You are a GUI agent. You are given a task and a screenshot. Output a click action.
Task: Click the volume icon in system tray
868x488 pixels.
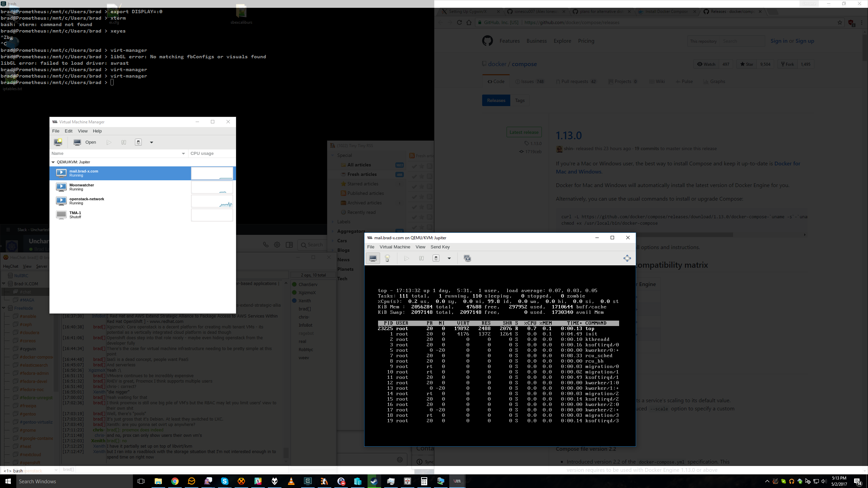pos(824,481)
